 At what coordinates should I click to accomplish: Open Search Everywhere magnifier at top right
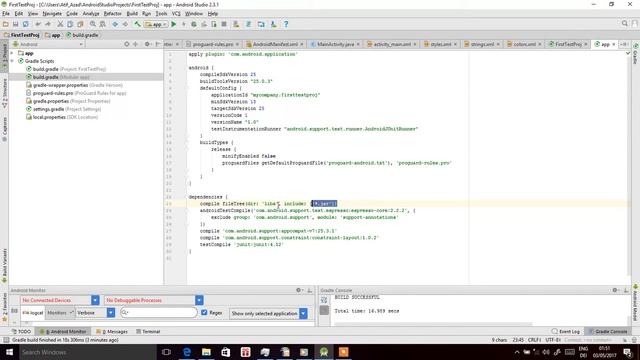tap(624, 24)
